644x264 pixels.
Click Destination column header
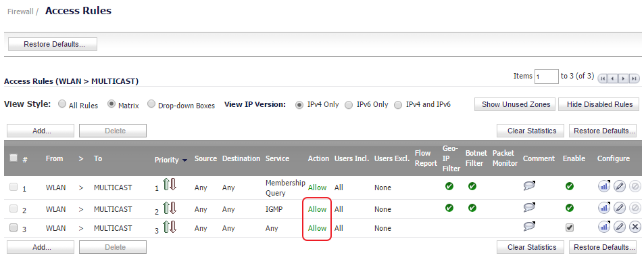click(241, 158)
